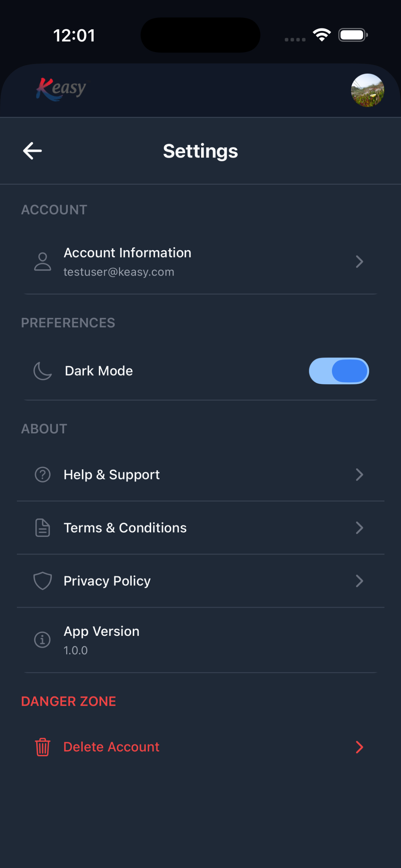Expand Terms & Conditions chevron
The width and height of the screenshot is (401, 868).
coord(359,528)
